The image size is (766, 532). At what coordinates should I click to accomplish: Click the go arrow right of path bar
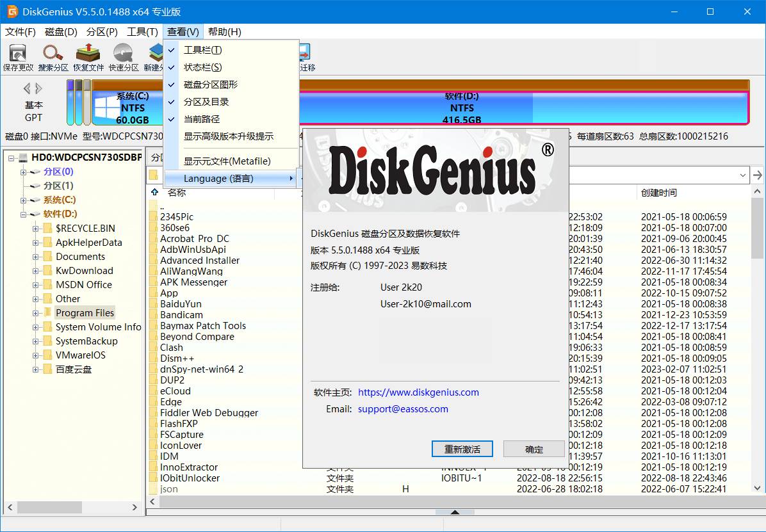758,175
